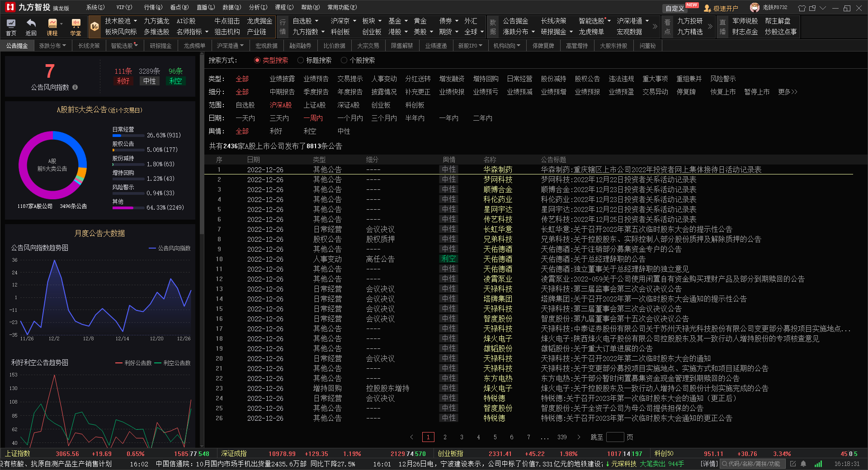
Task: Expand 更多>> sub-type options
Action: point(788,92)
